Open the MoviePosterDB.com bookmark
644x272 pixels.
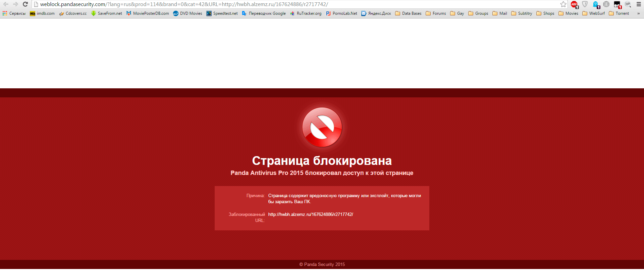tap(148, 13)
